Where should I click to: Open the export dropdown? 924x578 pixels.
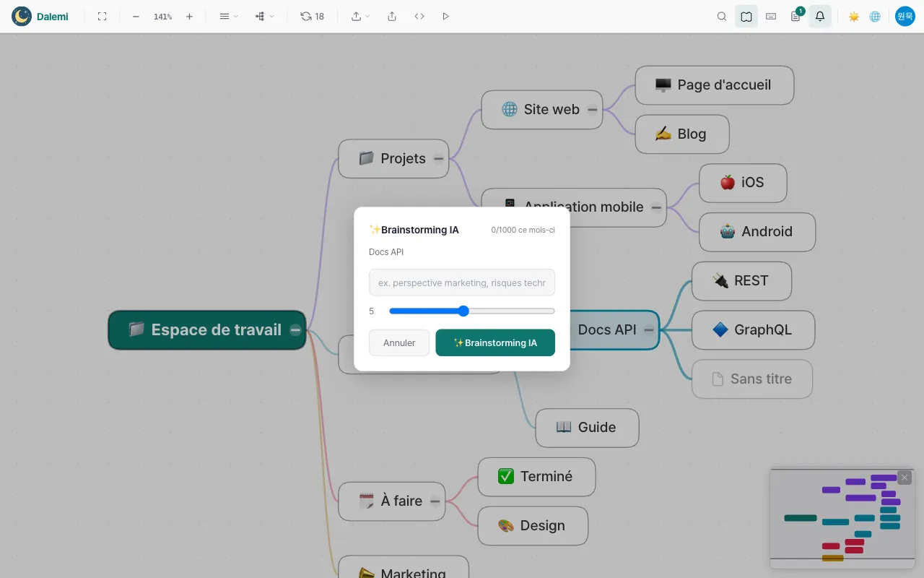point(360,16)
